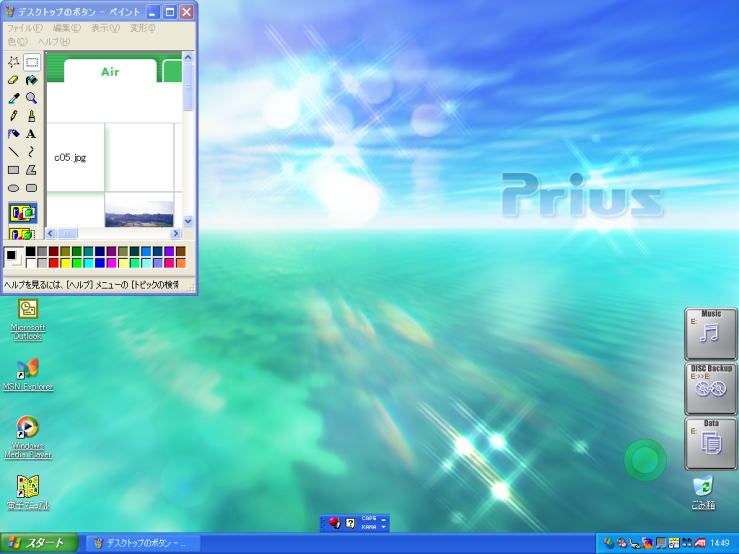Click the Data launcher button
This screenshot has width=739, height=554.
pos(711,443)
